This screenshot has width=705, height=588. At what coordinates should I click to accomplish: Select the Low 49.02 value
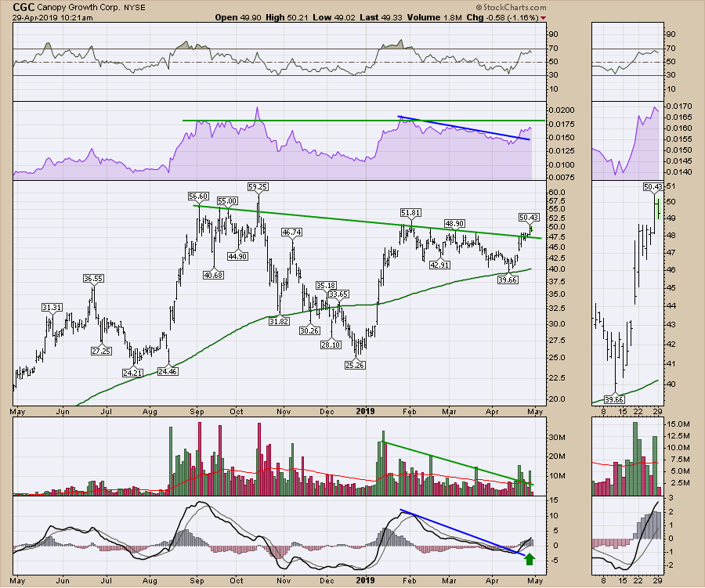coord(334,17)
